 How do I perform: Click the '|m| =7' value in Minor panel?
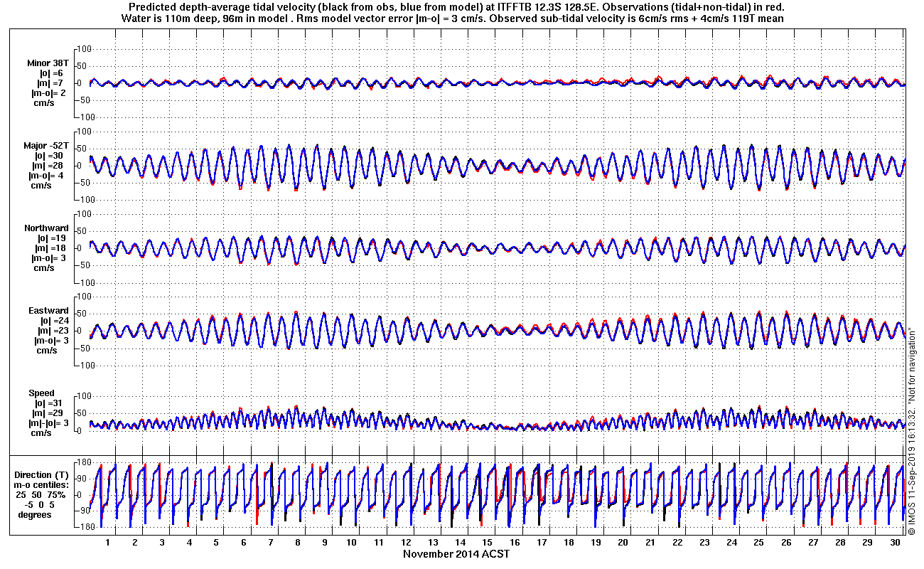coord(50,83)
